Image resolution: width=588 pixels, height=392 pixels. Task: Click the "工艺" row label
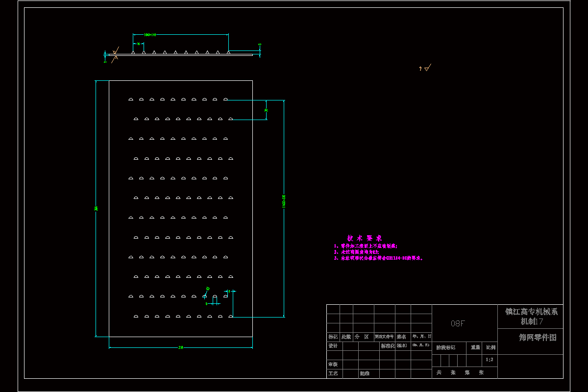[x=333, y=373]
